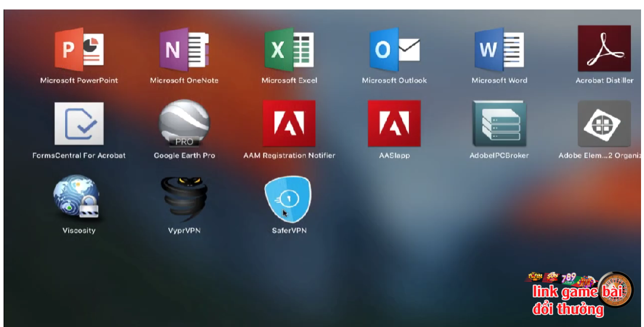The image size is (644, 327).
Task: Click the "Viscosity" label
Action: 79,230
